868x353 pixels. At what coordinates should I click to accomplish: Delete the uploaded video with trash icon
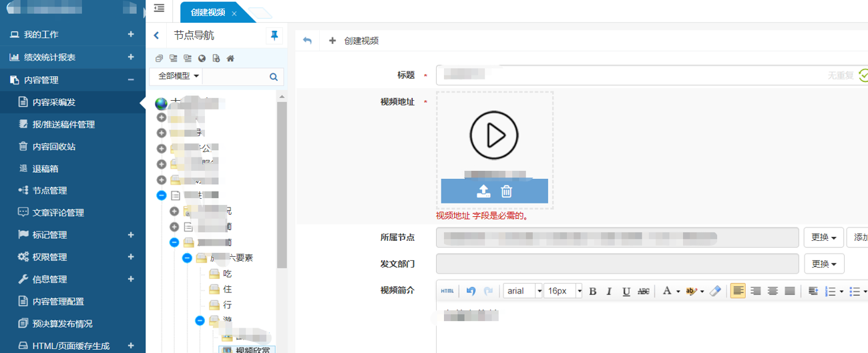507,192
